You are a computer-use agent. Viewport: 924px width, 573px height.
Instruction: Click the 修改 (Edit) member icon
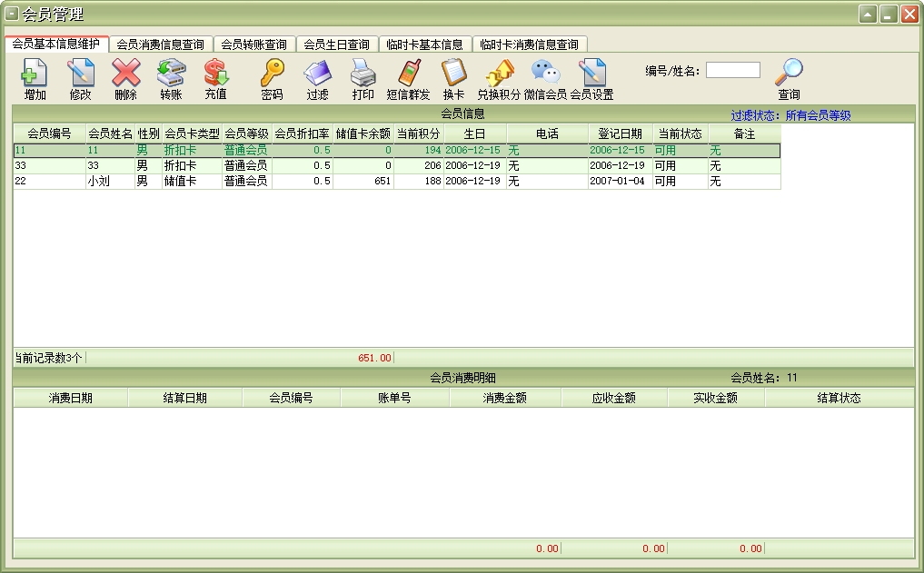(x=80, y=76)
